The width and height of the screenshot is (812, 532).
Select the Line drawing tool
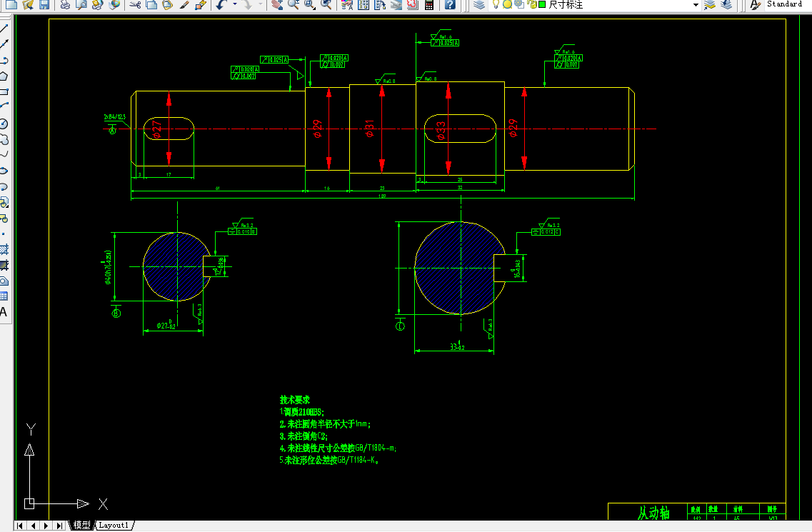[x=4, y=29]
